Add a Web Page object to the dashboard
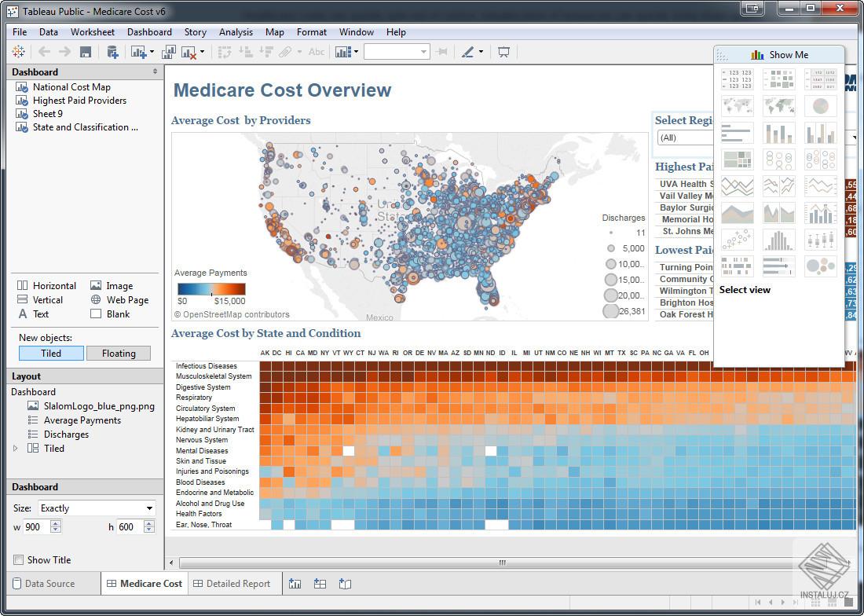 [122, 299]
